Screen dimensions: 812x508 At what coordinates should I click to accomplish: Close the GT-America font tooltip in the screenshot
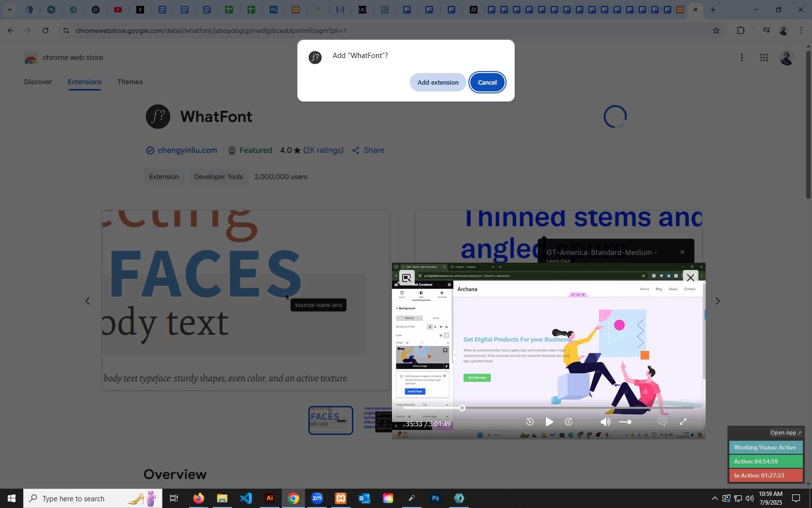click(x=682, y=252)
